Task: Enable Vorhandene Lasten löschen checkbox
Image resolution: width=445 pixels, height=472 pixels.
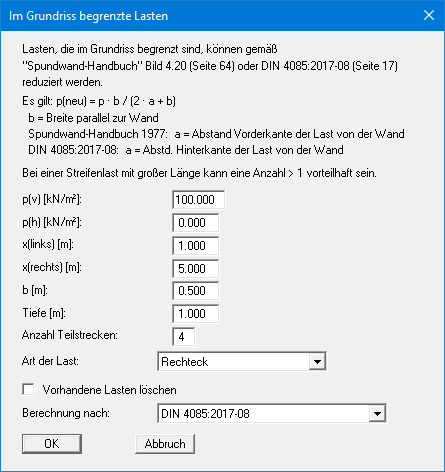Action: 28,389
